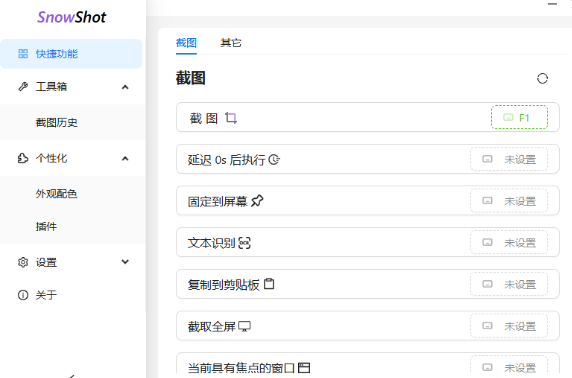Click the 工具箱 wrench icon
Image resolution: width=572 pixels, height=378 pixels.
[x=23, y=87]
